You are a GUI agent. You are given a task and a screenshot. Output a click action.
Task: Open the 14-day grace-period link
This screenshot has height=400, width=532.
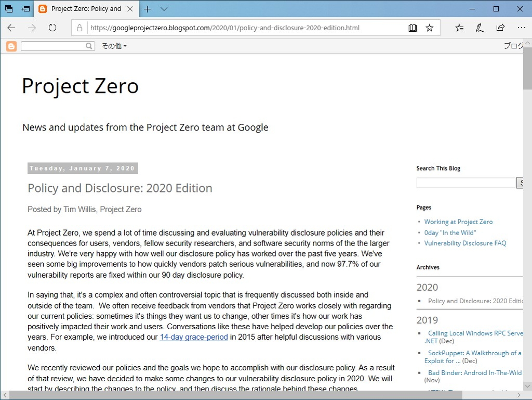(x=194, y=337)
